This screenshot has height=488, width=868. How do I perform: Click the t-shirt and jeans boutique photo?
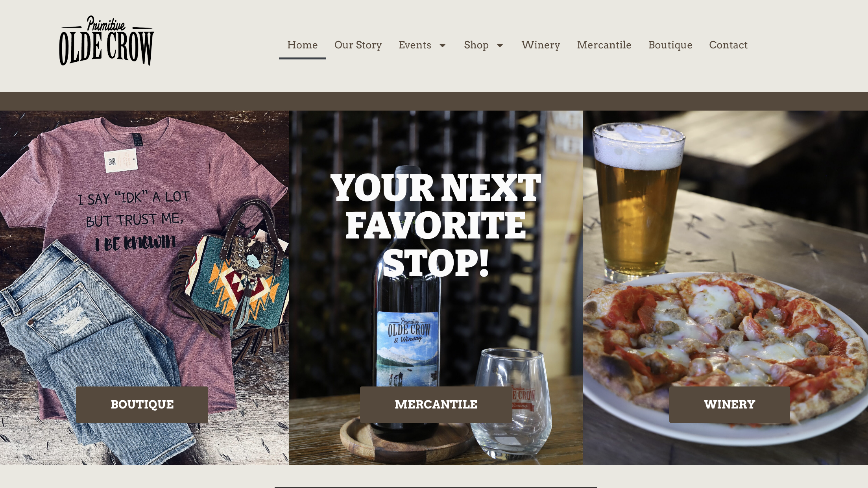point(144,288)
